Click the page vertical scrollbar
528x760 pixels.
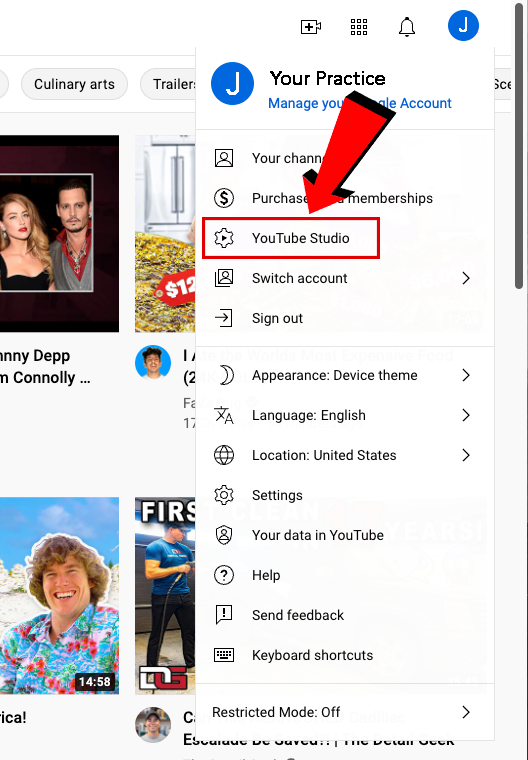(519, 145)
